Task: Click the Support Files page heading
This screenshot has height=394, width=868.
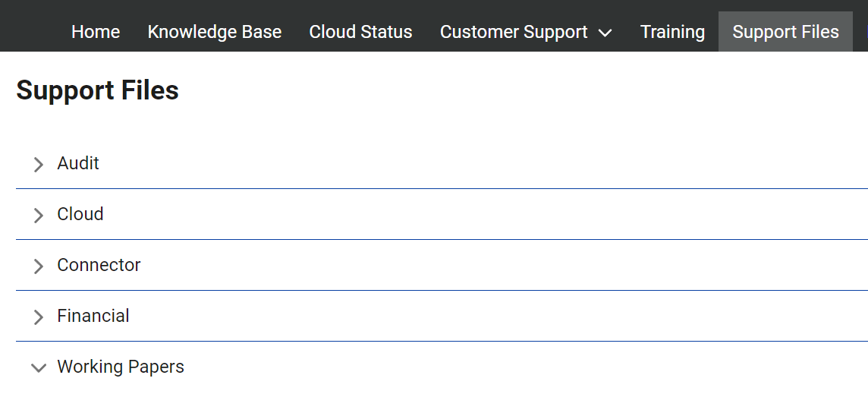Action: [x=98, y=90]
